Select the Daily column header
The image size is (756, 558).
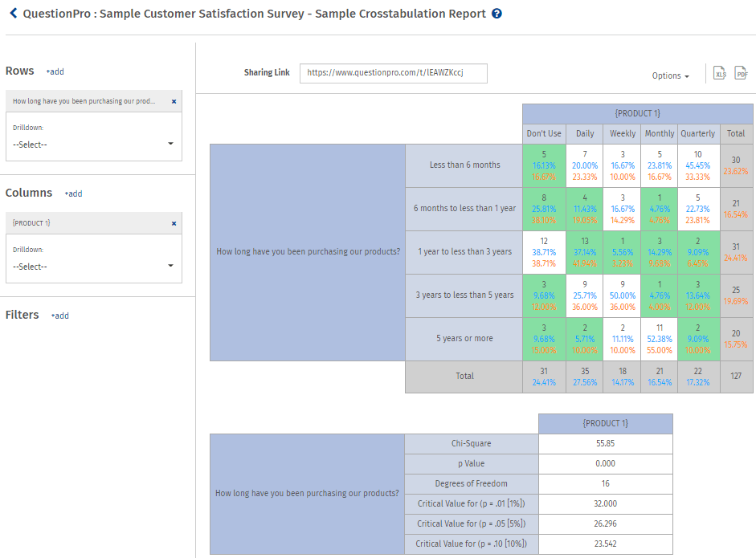pos(585,133)
